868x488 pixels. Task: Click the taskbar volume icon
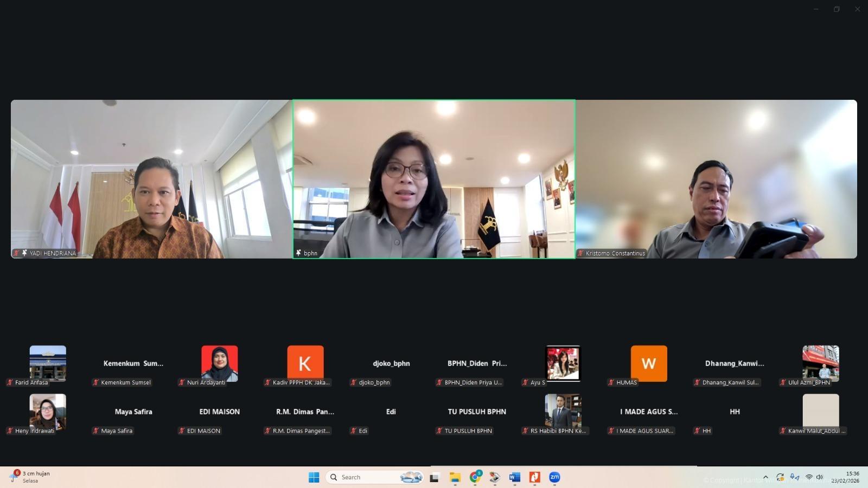click(x=820, y=477)
